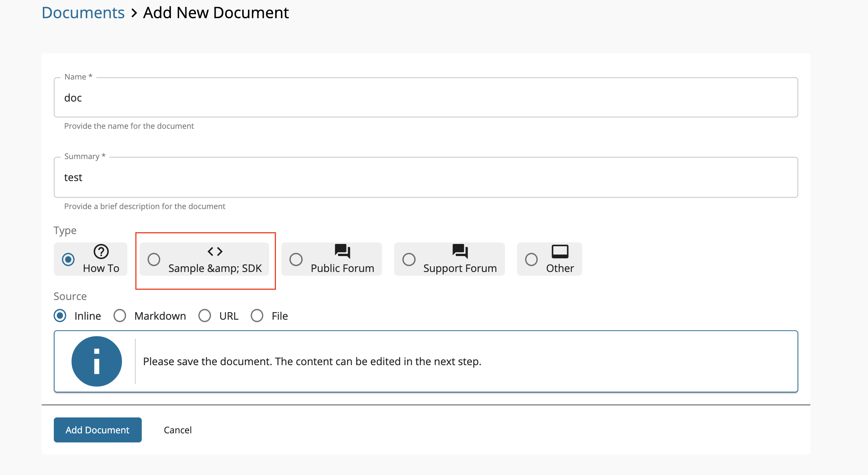Click the blue info circle icon
This screenshot has width=868, height=475.
(x=96, y=361)
